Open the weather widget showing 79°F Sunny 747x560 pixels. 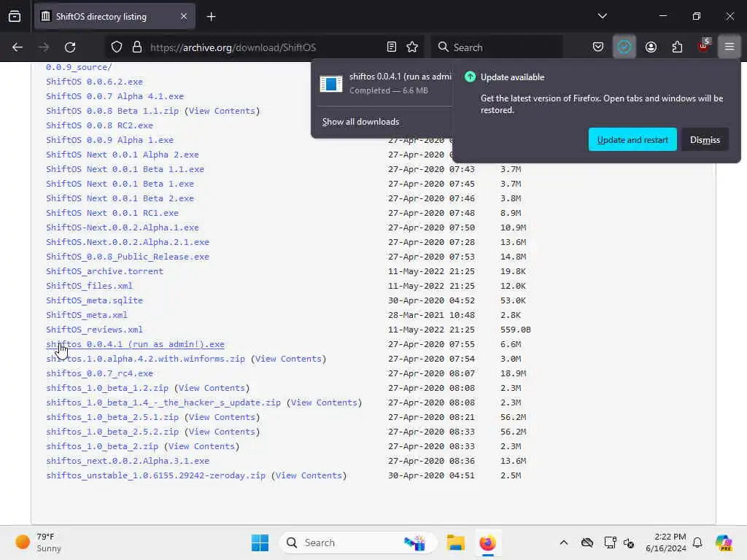pyautogui.click(x=38, y=542)
